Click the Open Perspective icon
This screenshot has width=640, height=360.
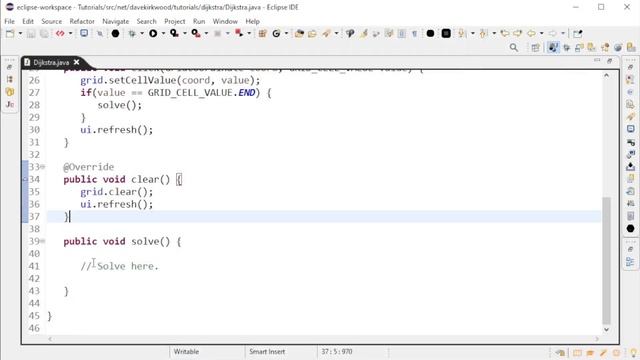(x=536, y=48)
